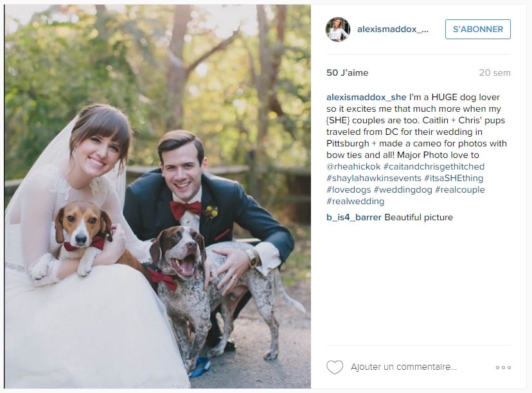The image size is (532, 393).
Task: Visit b_is4_barrer commenter profile
Action: point(354,217)
